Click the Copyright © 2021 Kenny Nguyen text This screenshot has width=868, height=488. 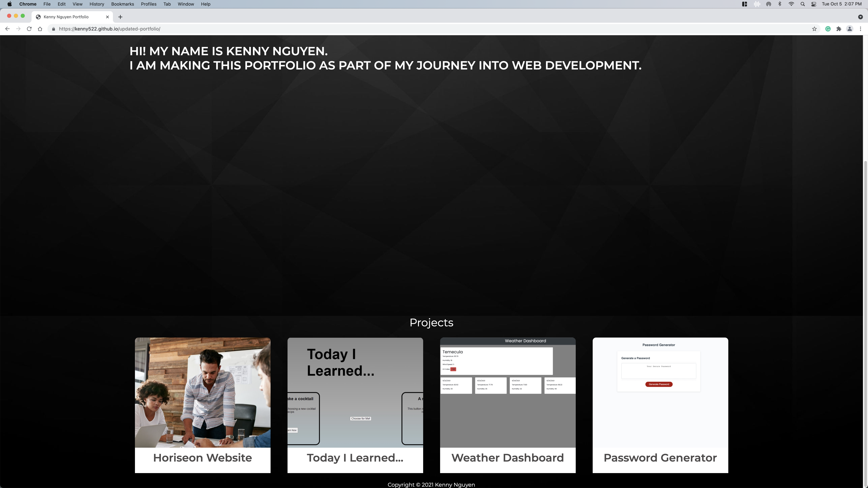[x=431, y=485]
